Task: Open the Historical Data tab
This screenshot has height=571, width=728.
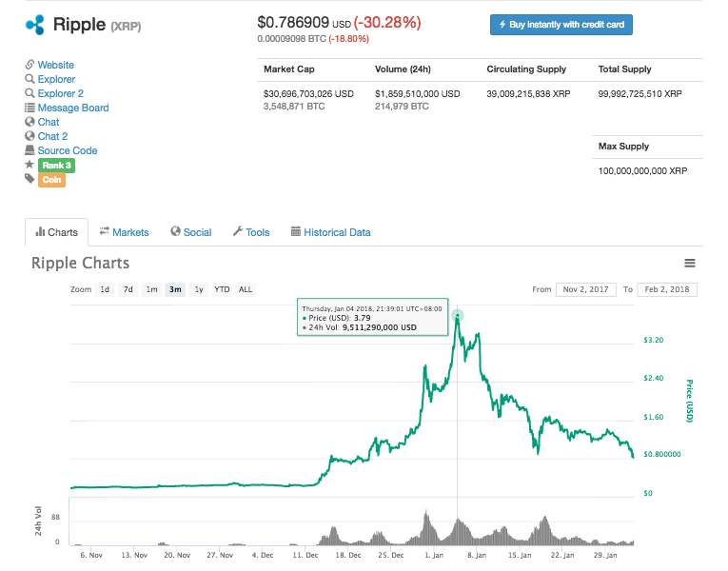Action: [330, 232]
